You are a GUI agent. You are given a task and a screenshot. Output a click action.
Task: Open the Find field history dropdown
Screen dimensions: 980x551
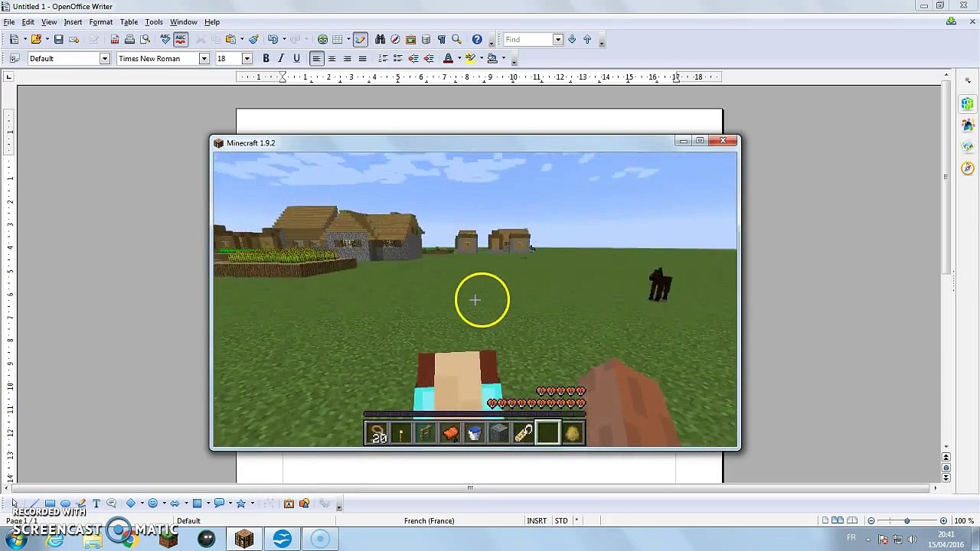coord(558,40)
